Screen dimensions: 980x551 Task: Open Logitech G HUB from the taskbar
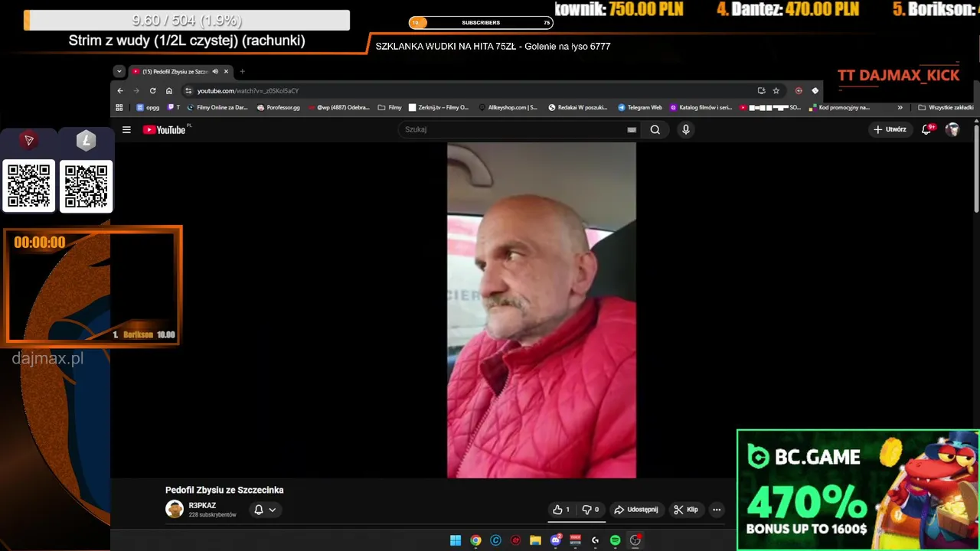point(595,540)
